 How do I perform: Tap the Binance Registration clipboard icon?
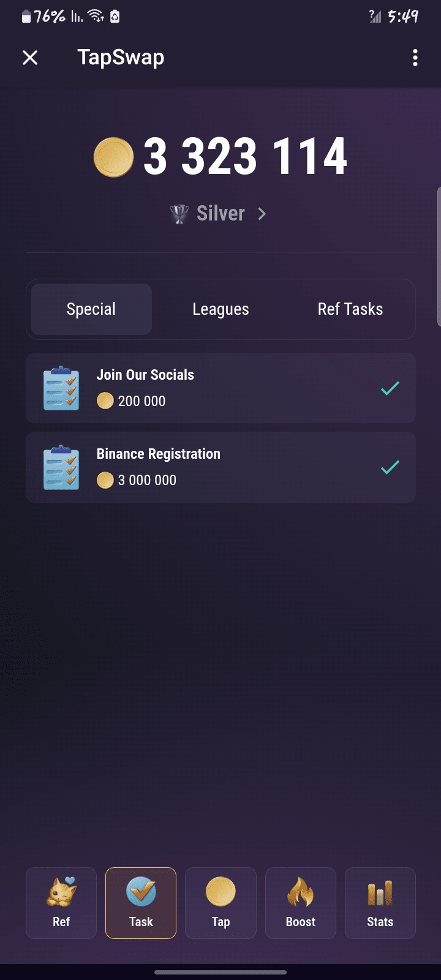coord(61,467)
